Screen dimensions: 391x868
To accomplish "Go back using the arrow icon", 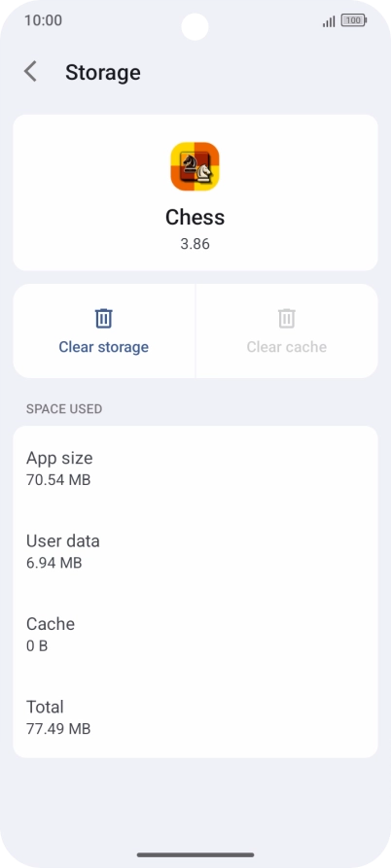I will [x=30, y=72].
